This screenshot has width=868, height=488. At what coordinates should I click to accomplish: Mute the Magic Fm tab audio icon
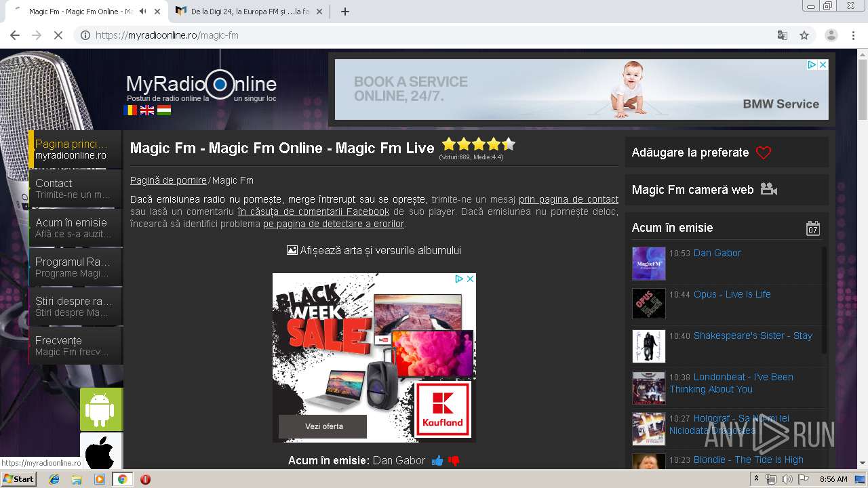coord(142,12)
